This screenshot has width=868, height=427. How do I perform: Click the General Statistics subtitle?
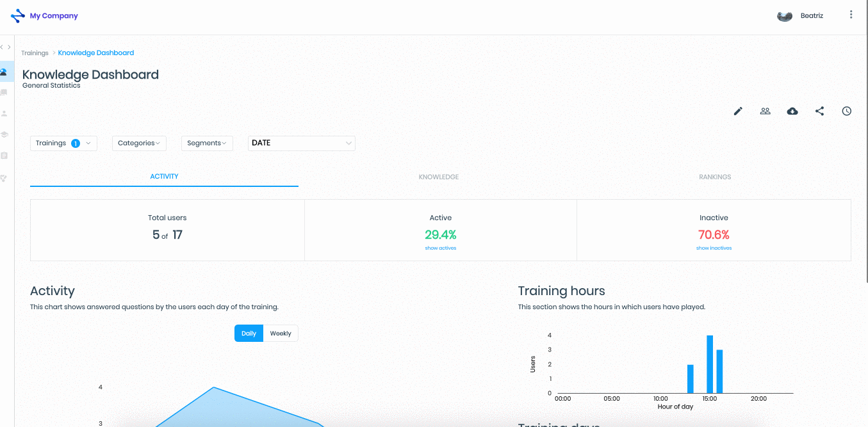tap(51, 85)
